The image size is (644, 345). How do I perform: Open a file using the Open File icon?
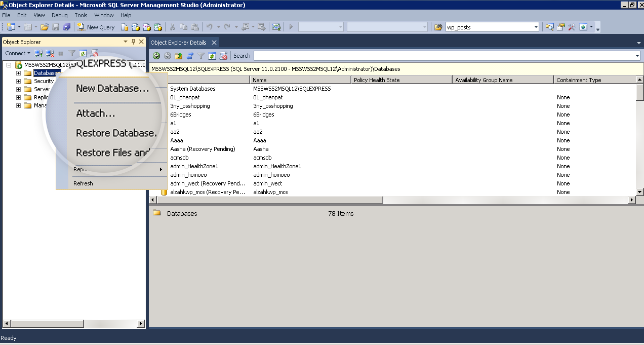(45, 27)
